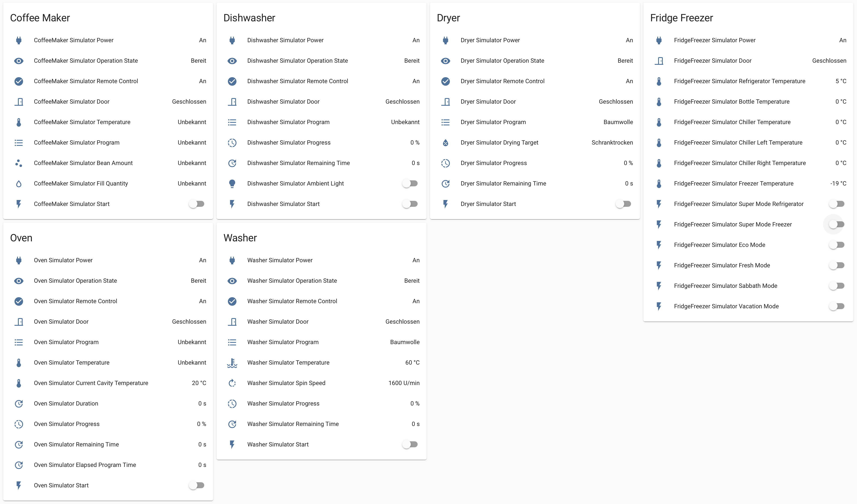Screen dimensions: 857x504
Task: Click the Dishwasher Simulator Start flash icon
Action: tap(232, 204)
